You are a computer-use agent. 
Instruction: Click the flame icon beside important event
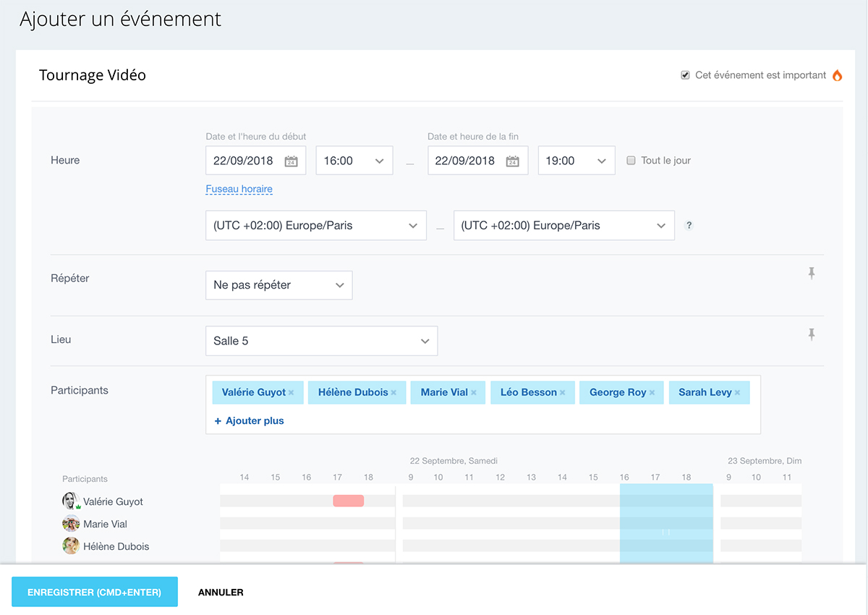[838, 75]
